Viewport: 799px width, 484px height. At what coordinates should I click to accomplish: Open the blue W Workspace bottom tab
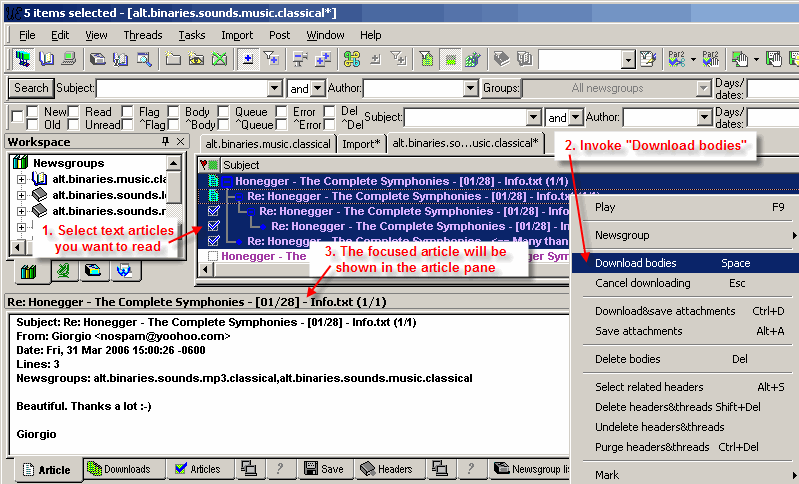click(x=124, y=270)
